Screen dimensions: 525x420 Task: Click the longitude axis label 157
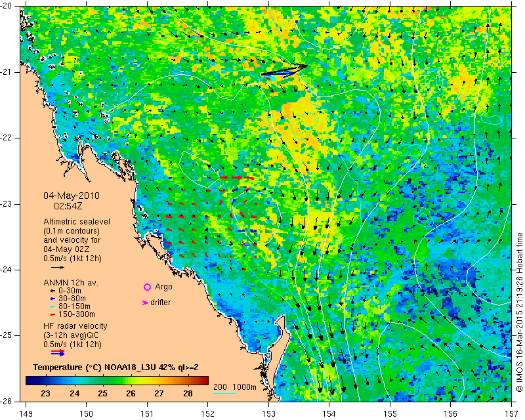click(512, 413)
